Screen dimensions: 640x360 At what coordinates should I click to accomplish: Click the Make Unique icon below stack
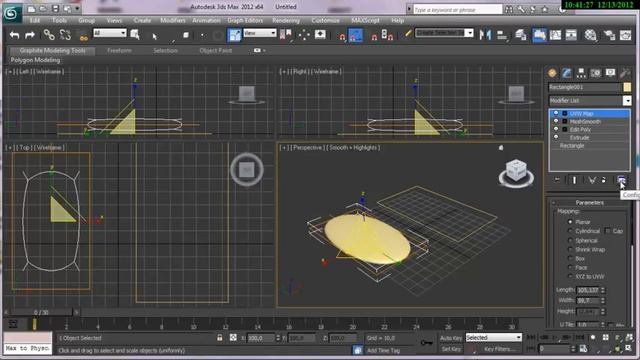coord(591,180)
